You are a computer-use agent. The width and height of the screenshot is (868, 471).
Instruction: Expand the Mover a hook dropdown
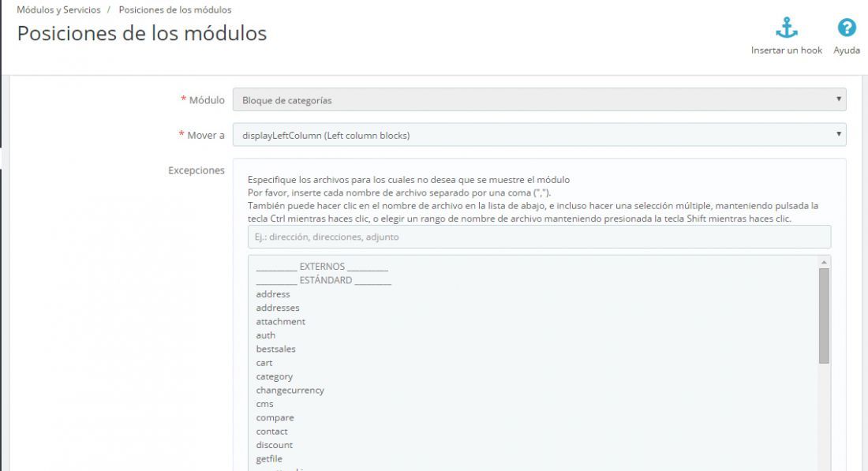[539, 135]
